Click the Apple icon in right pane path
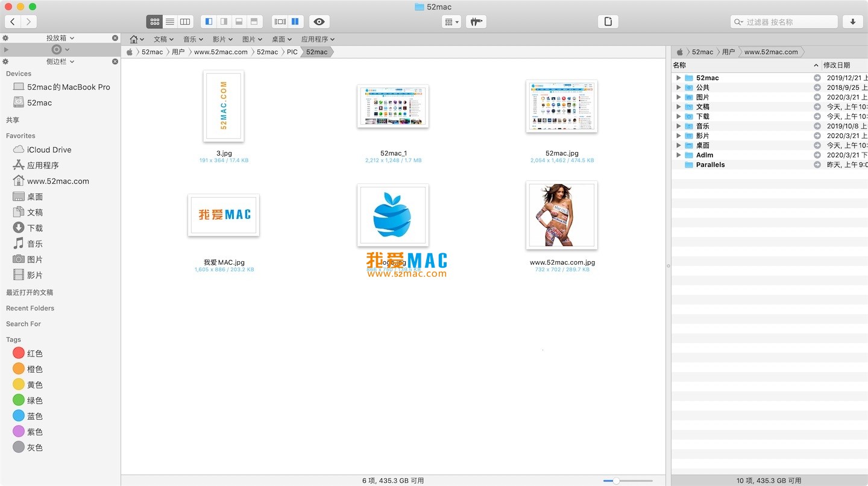The width and height of the screenshot is (868, 486). coord(680,52)
